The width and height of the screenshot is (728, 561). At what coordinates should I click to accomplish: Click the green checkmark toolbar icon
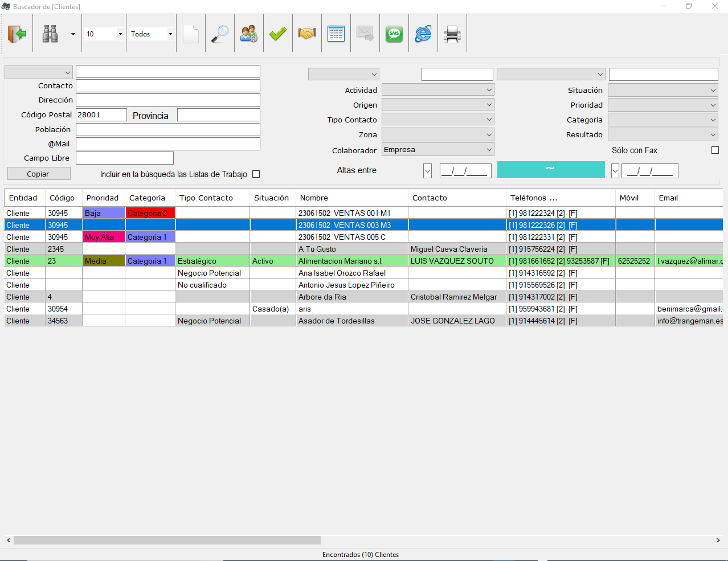[x=278, y=34]
